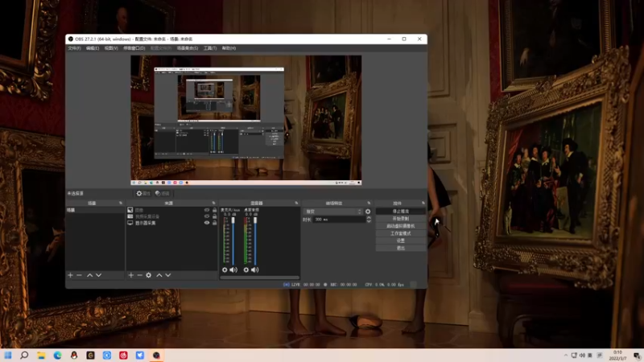This screenshot has height=362, width=644.
Task: Click the 属性 button above the scenes panel
Action: [143, 193]
